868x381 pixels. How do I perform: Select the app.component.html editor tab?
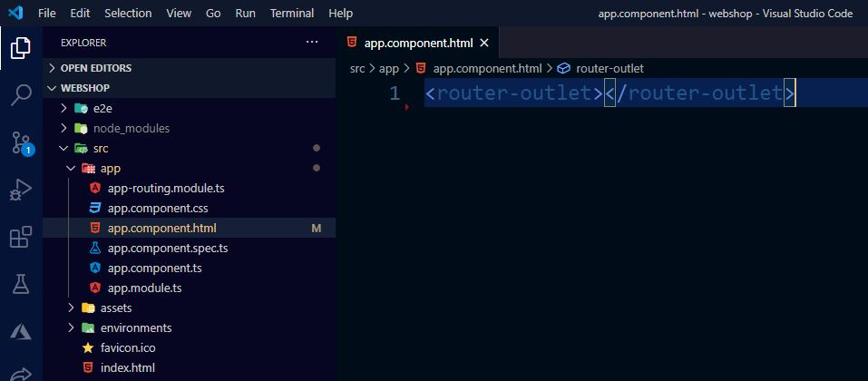click(x=418, y=43)
